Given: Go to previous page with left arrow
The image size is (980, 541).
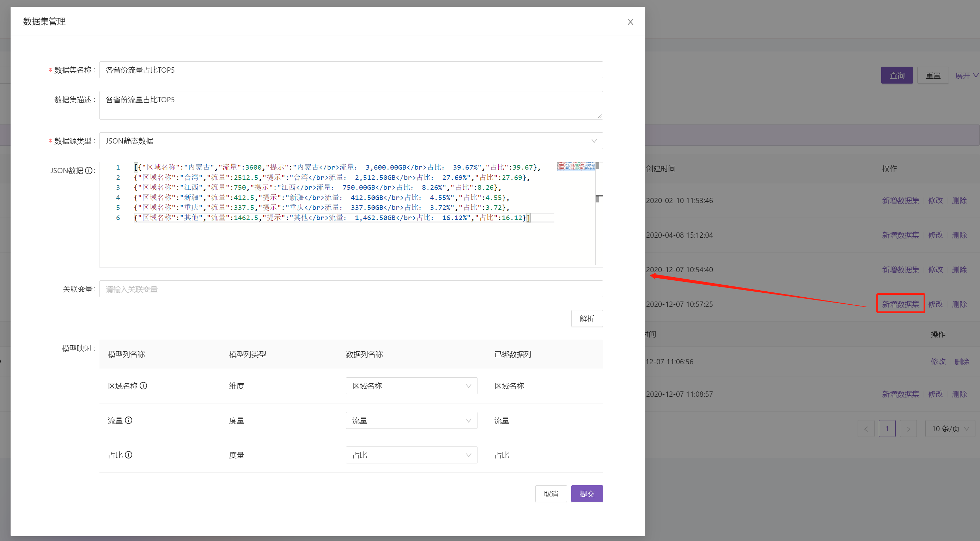Looking at the screenshot, I should pyautogui.click(x=866, y=429).
